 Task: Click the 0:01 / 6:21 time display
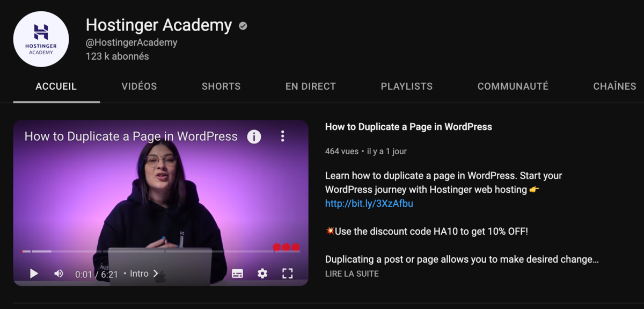point(97,274)
